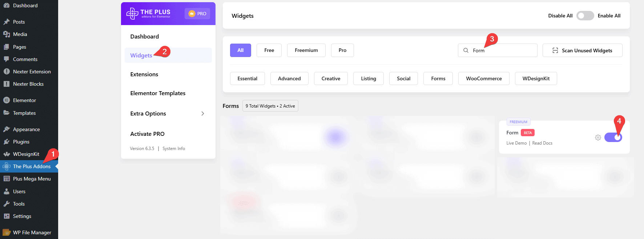Click the search magnifier icon
Screen dimensions: 644x239
pos(466,50)
